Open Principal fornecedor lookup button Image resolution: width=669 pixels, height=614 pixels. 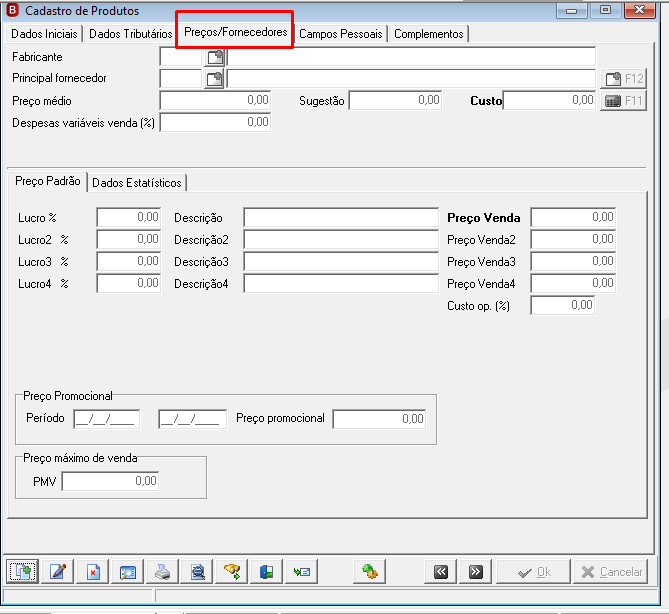[215, 79]
